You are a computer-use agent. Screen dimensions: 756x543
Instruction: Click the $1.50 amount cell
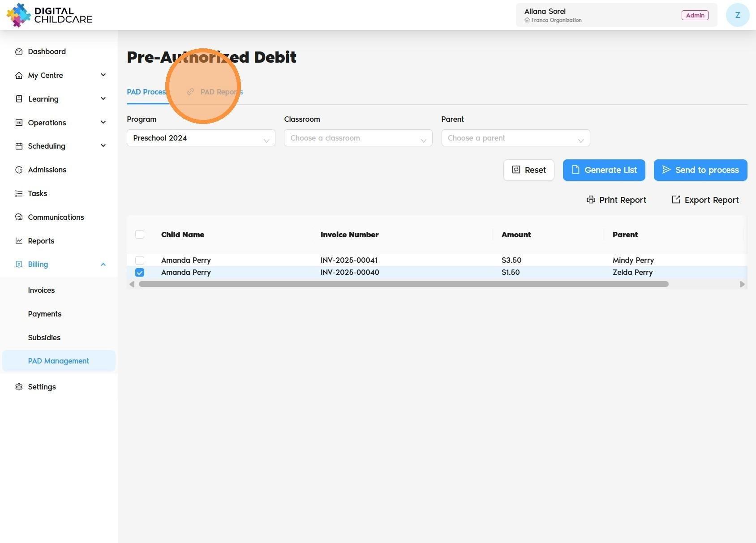click(x=511, y=272)
